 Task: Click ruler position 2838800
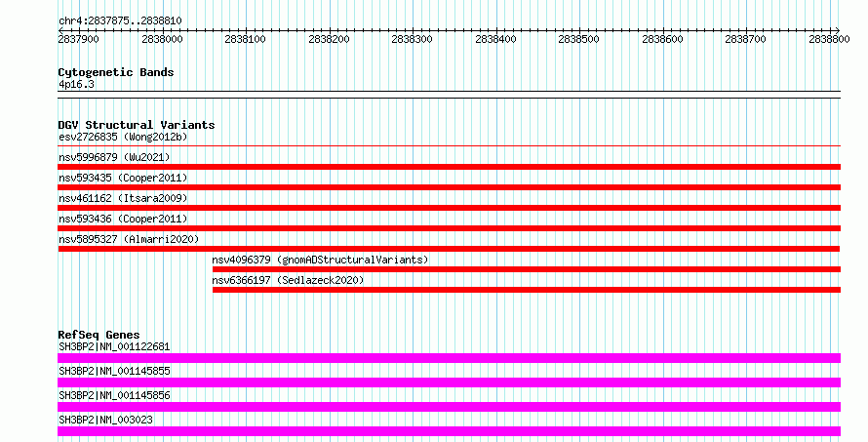(829, 39)
